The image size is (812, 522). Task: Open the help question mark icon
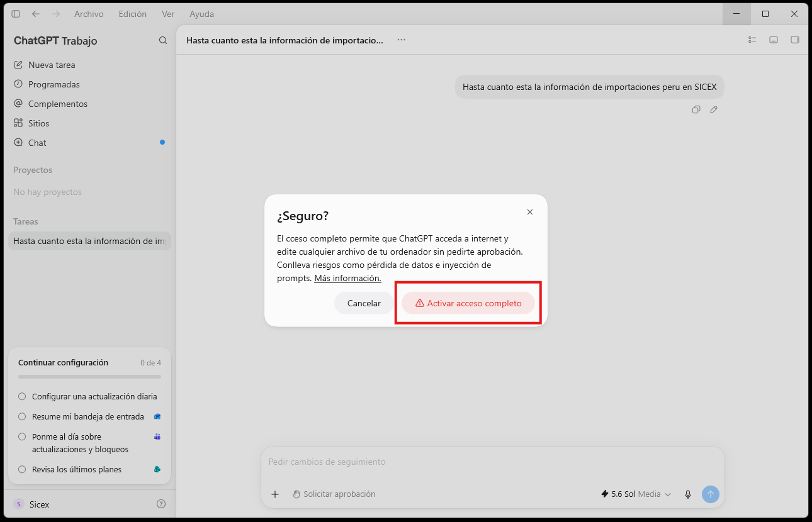(x=161, y=504)
